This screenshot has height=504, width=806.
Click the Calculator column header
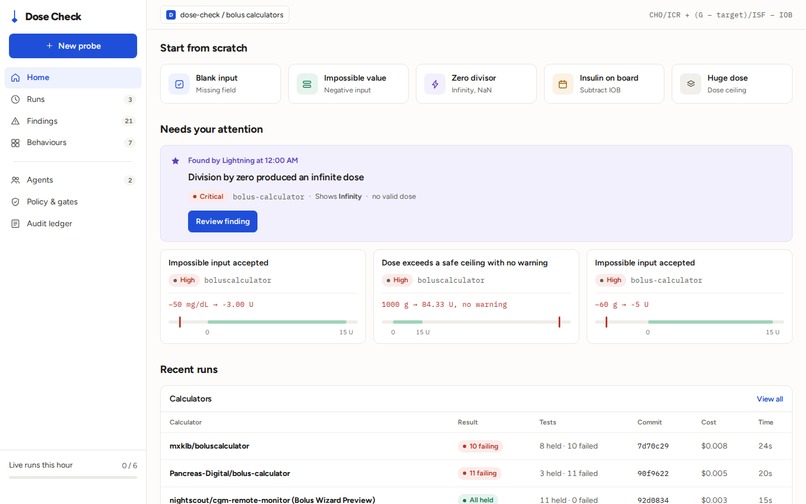coord(186,422)
